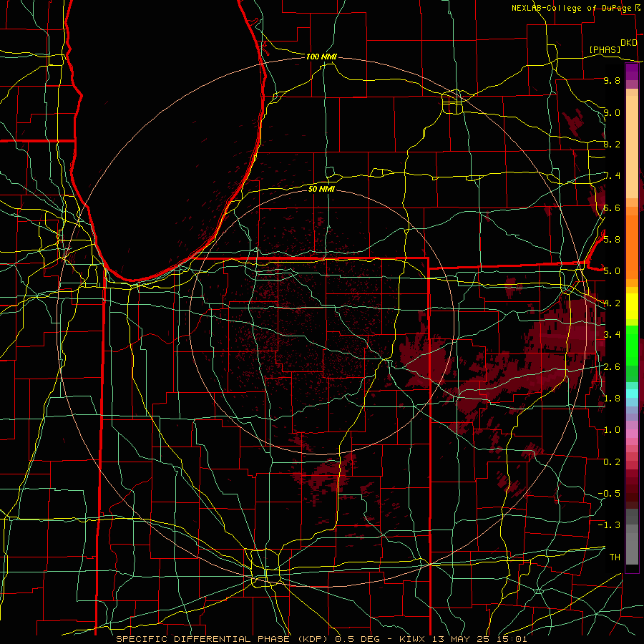The width and height of the screenshot is (644, 644).
Task: Pick the bright green band of color bar
Action: (x=632, y=345)
